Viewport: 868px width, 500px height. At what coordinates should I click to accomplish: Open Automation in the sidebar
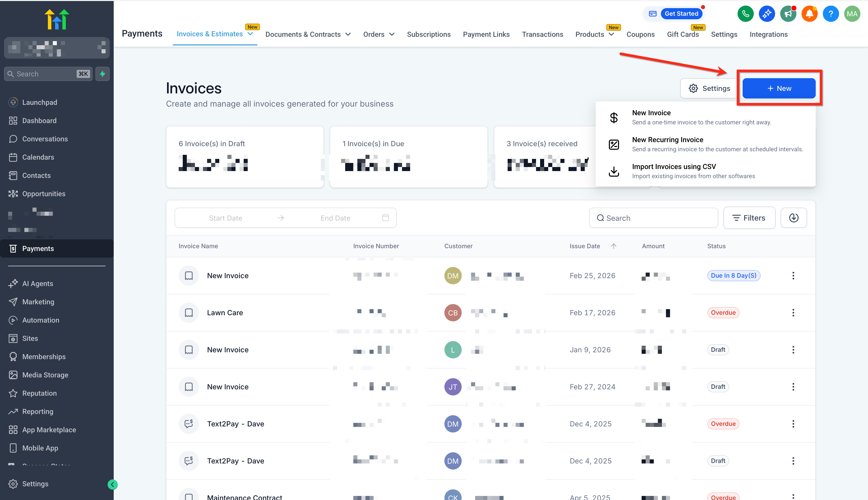(x=41, y=320)
